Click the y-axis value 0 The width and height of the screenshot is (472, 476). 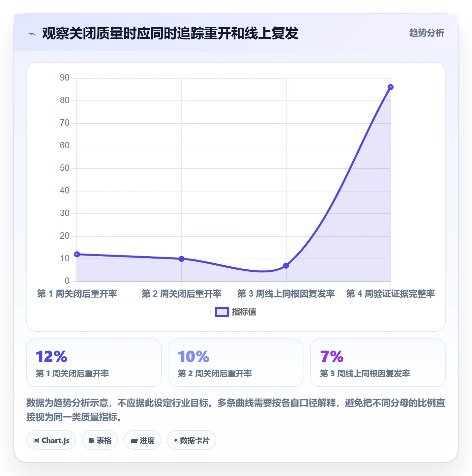(x=67, y=281)
